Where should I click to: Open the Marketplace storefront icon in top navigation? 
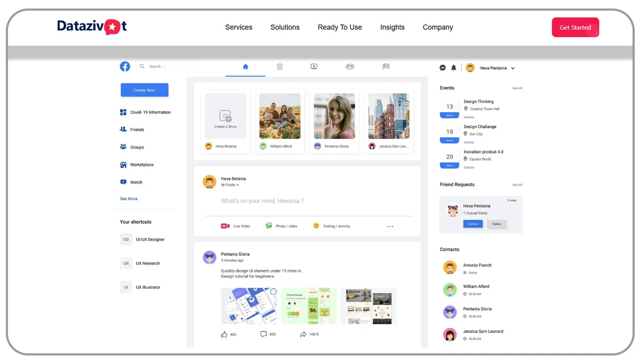click(280, 67)
